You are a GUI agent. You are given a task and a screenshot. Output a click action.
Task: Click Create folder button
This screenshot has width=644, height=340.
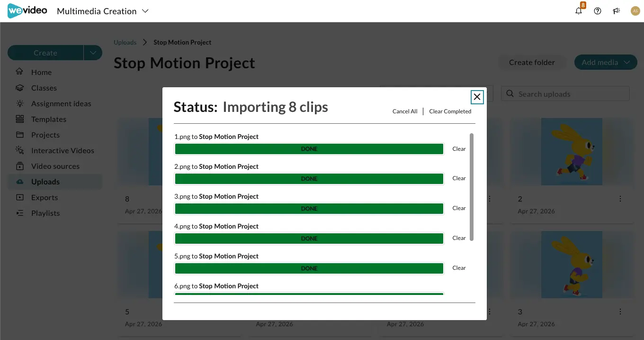click(532, 62)
